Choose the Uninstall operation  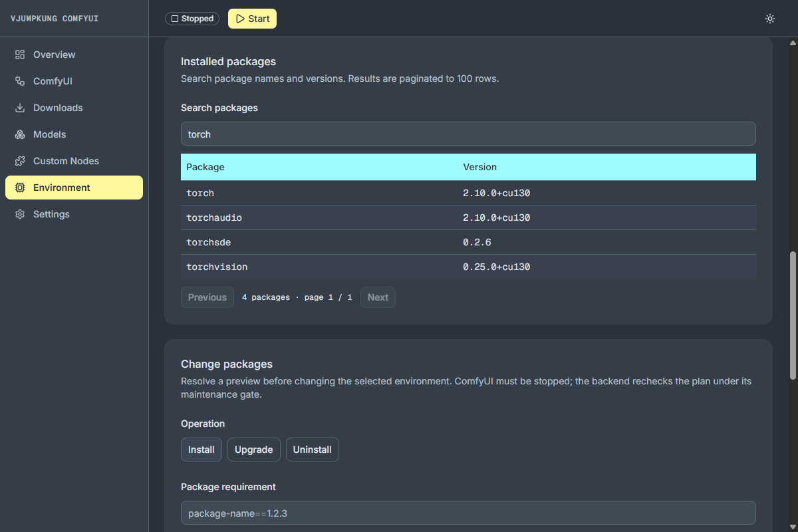click(x=313, y=450)
